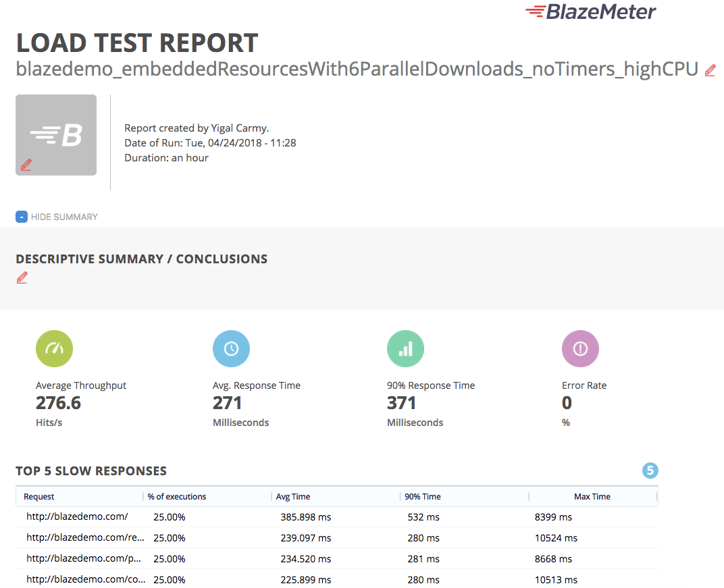Collapse summary with the blue minus button
Viewport: 724px width, 588px height.
[x=21, y=217]
